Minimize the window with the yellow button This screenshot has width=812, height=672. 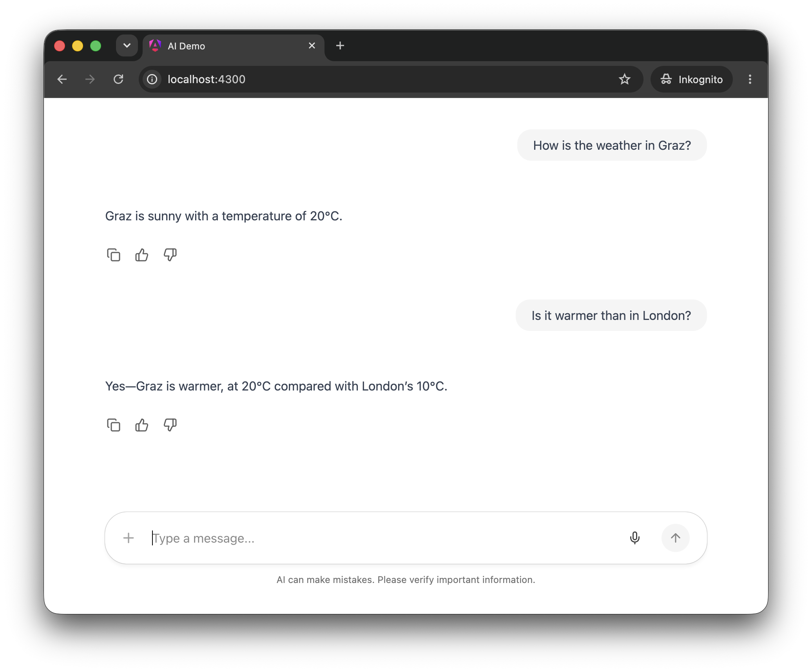pyautogui.click(x=78, y=46)
